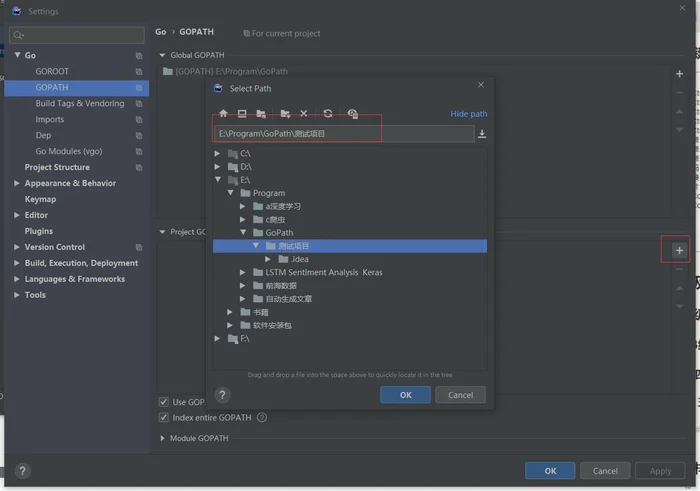The image size is (700, 491).
Task: Click Cancel in Select Path dialog
Action: point(460,395)
